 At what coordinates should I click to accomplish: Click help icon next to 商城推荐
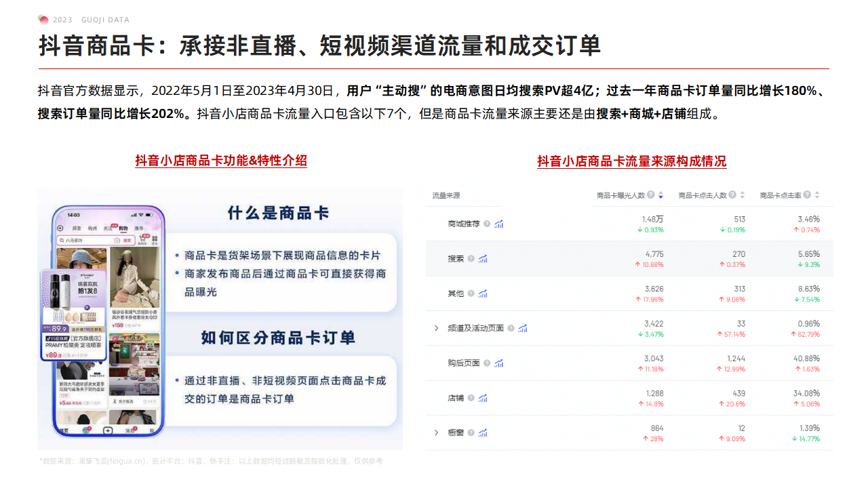pyautogui.click(x=487, y=224)
